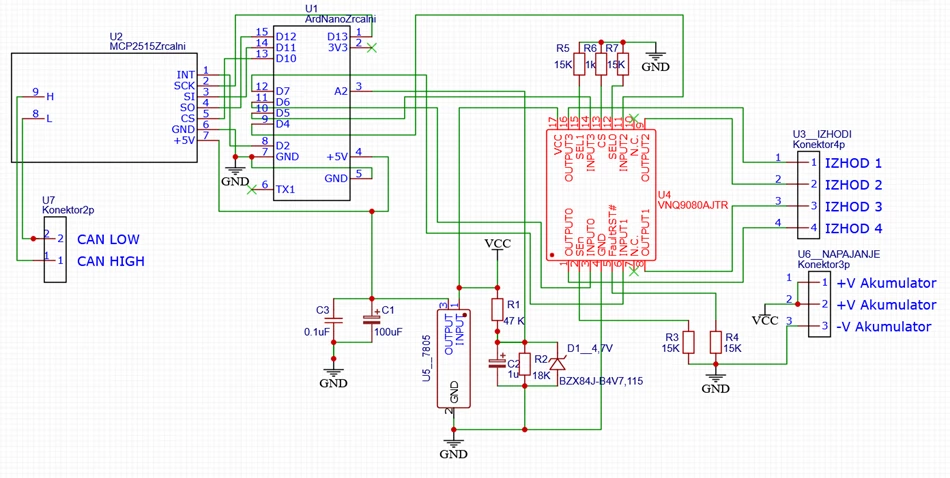Viewport: 950px width, 478px height.
Task: Select resistor R5 symbol
Action: (579, 64)
